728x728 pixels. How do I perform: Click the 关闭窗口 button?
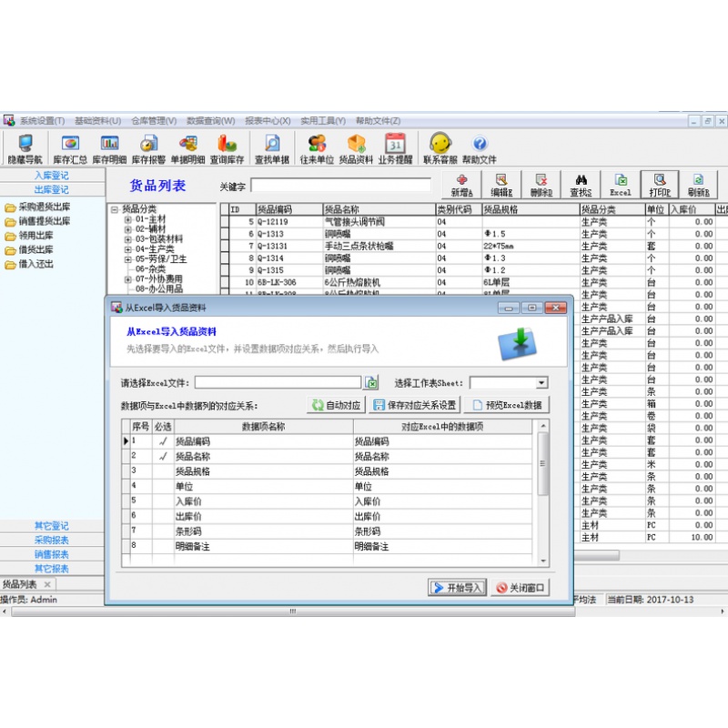(x=521, y=588)
